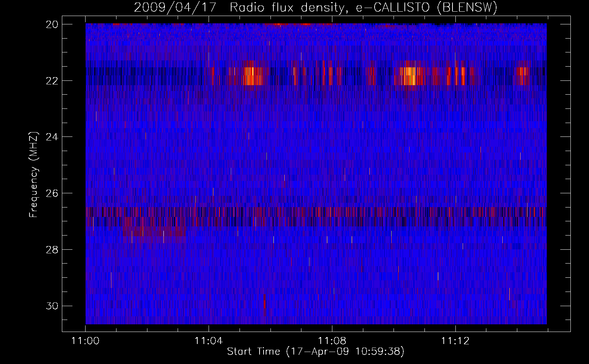This screenshot has width=589, height=364.
Task: Click the 24 frequency tick label
Action: click(52, 137)
